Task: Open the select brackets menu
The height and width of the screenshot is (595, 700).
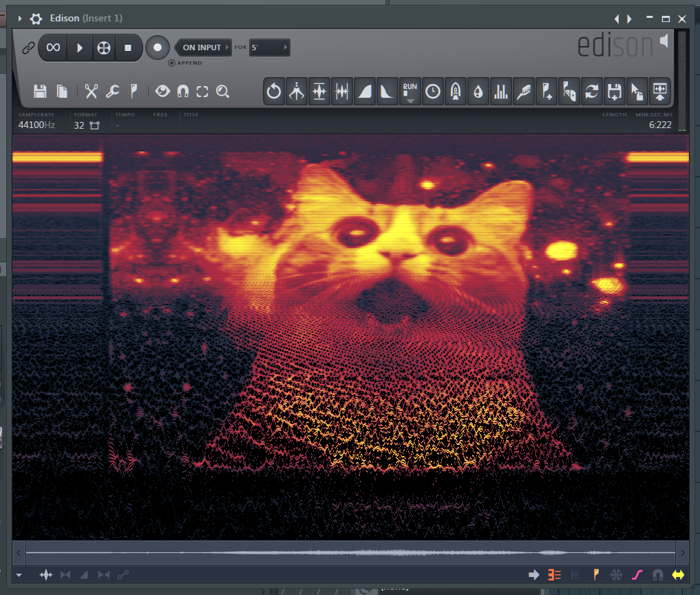Action: (x=202, y=92)
